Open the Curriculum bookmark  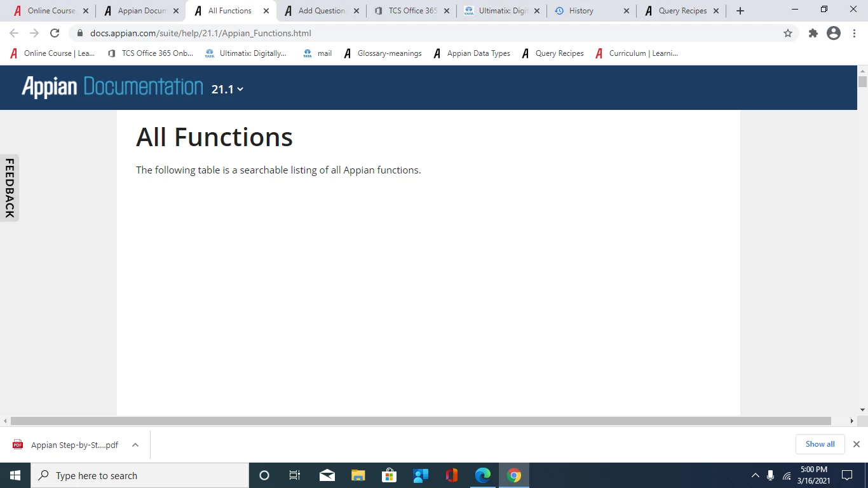point(637,53)
